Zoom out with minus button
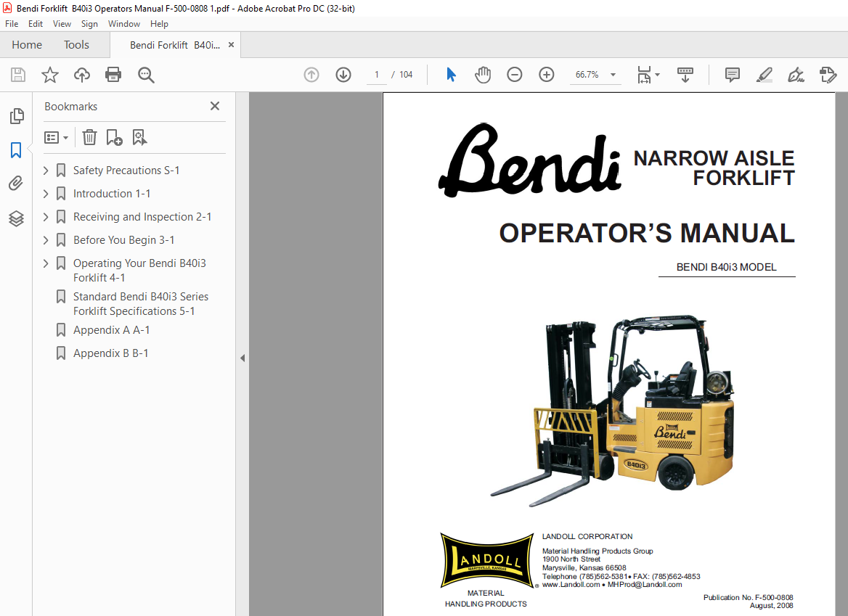Viewport: 848px width, 616px height. click(x=514, y=75)
